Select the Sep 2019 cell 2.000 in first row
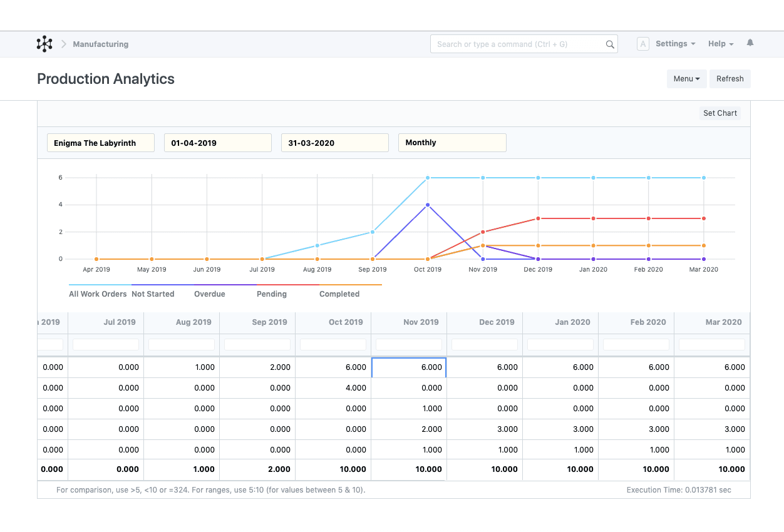 pos(257,367)
